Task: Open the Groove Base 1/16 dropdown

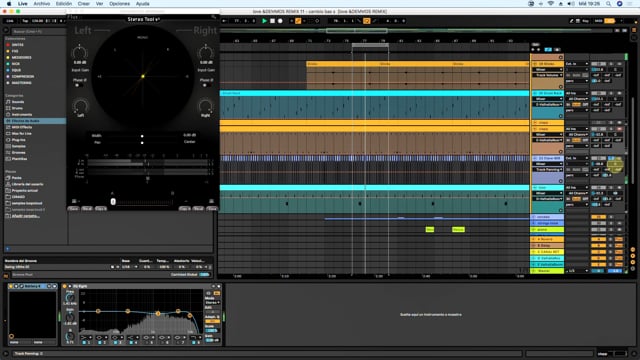Action: pos(129,267)
